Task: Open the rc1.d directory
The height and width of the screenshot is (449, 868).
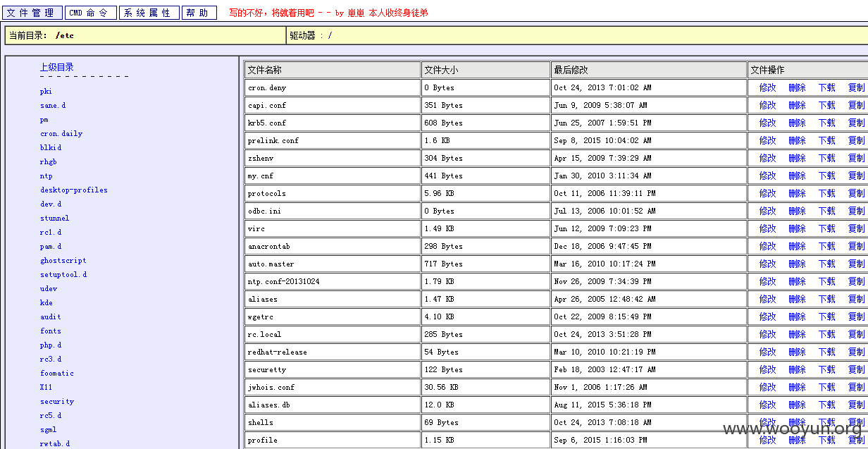Action: pyautogui.click(x=51, y=233)
